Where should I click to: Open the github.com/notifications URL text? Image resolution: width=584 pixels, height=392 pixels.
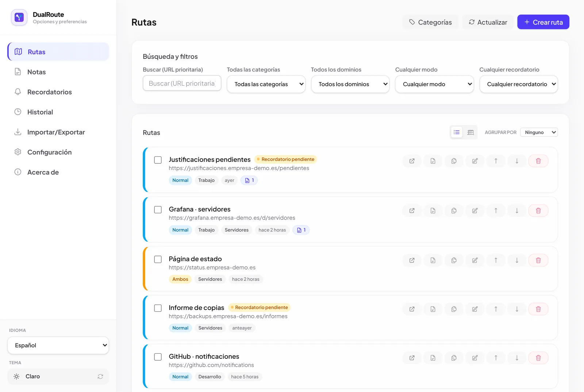(211, 365)
